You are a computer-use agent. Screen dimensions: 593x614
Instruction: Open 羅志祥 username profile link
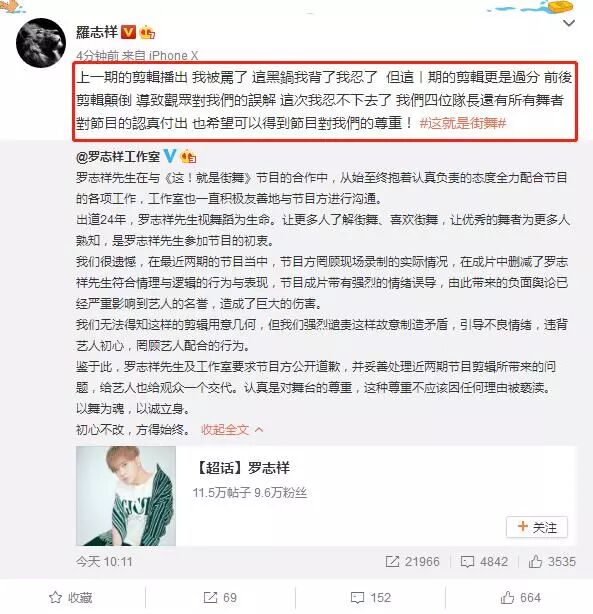[97, 32]
